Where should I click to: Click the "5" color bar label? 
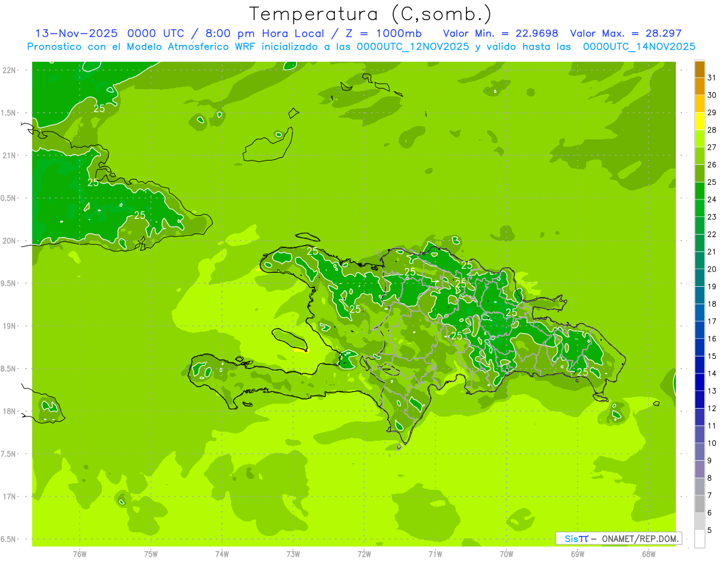710,530
